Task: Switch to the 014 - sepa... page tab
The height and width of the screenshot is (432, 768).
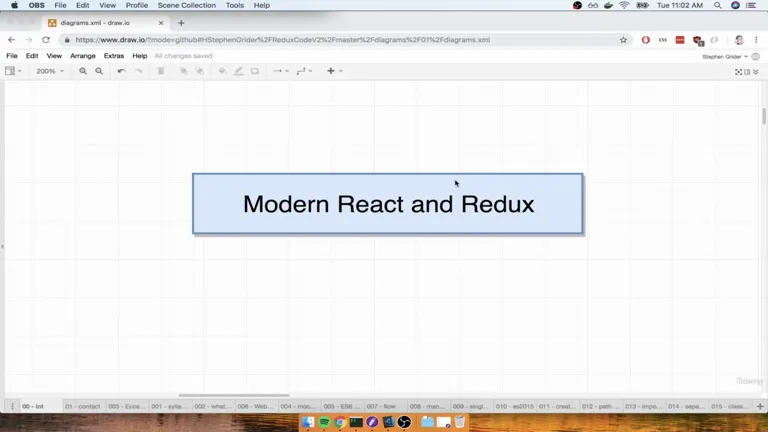Action: (x=687, y=406)
